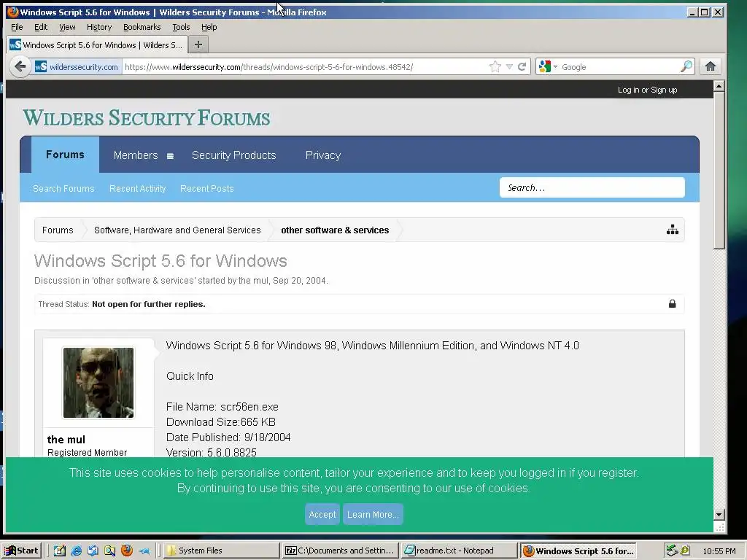Launch Internet Explorer from quick launch
747x560 pixels.
click(x=76, y=551)
